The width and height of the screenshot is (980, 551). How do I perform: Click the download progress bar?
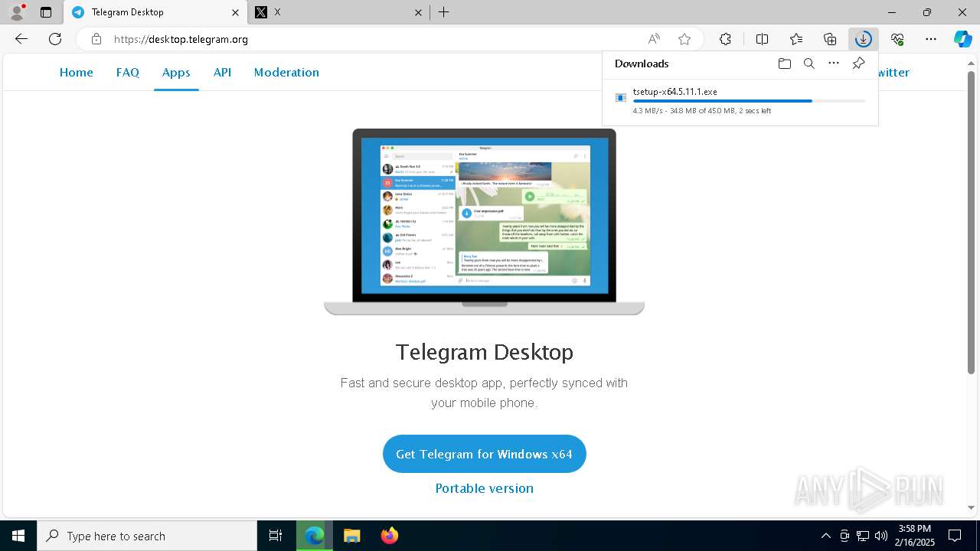click(x=749, y=101)
